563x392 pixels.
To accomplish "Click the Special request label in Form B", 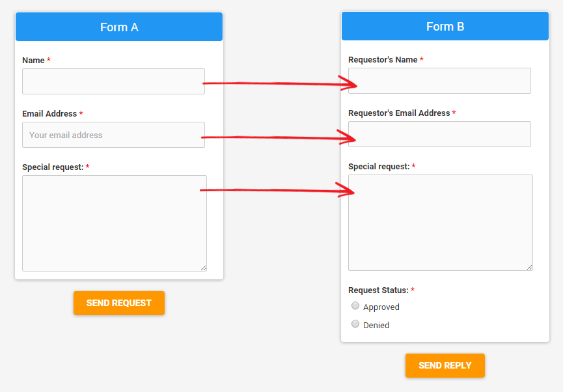I will [379, 166].
